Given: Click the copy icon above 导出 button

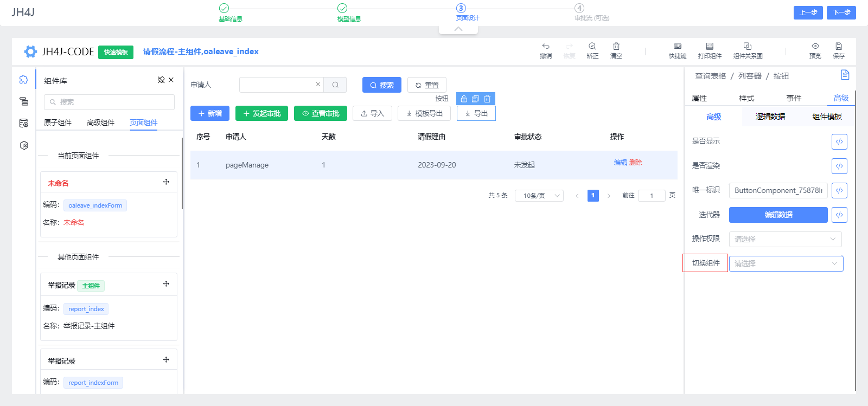Looking at the screenshot, I should click(x=475, y=99).
